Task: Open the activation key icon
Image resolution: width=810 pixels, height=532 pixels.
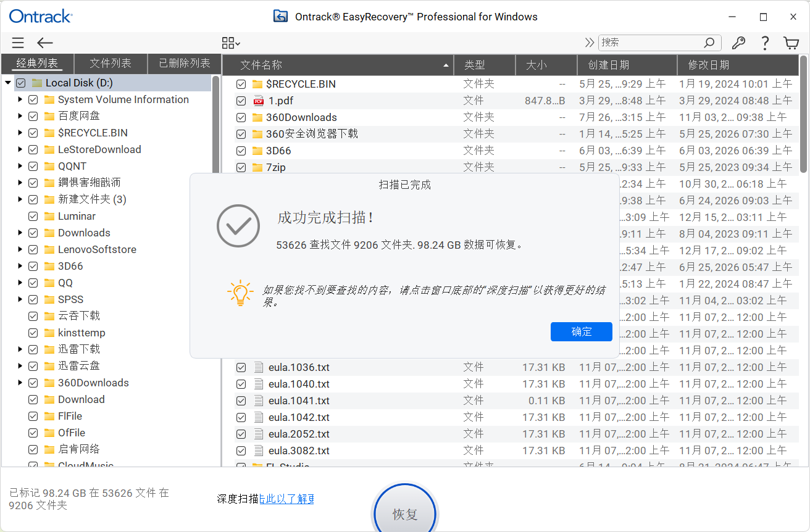Action: [x=738, y=43]
